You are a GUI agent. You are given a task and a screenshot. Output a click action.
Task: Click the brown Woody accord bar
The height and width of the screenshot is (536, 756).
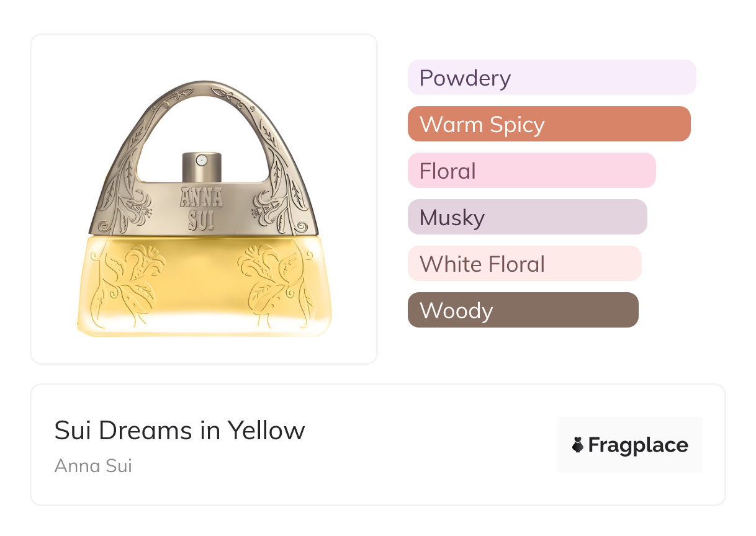click(x=523, y=310)
